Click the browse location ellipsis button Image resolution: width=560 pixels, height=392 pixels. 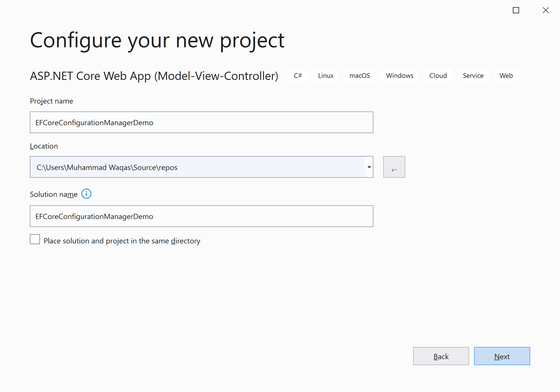[394, 167]
